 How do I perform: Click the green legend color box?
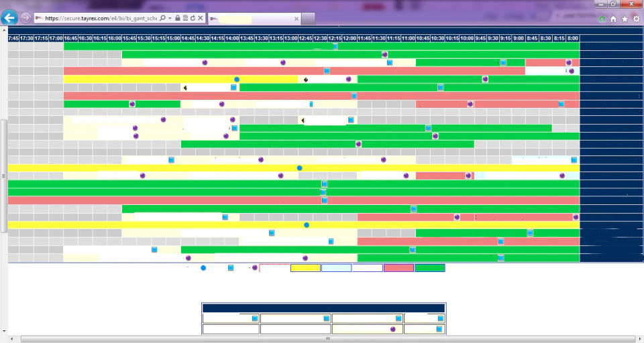[x=429, y=268]
